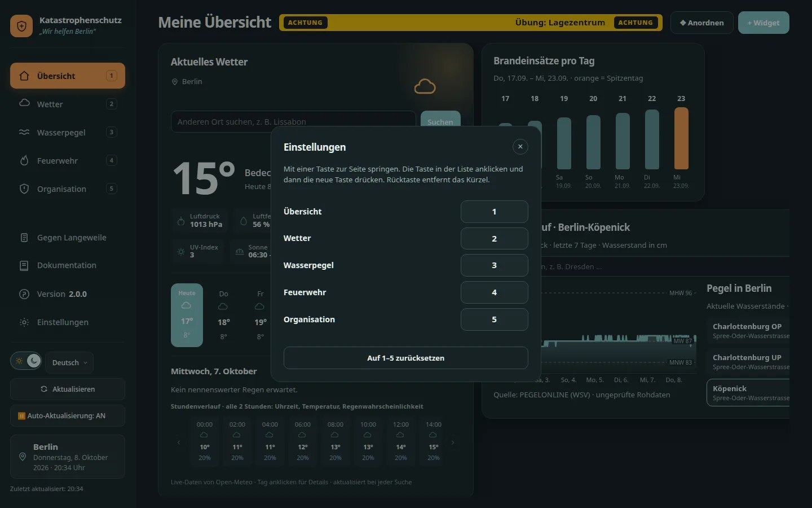Click the left arrow of hourly forecast

pos(179,442)
